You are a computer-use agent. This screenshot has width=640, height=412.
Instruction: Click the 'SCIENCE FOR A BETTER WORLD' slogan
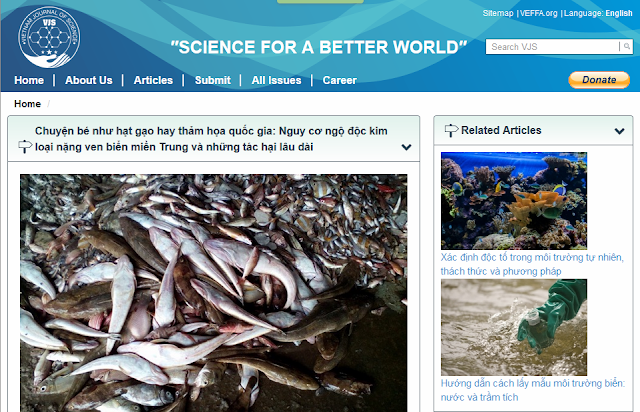pos(319,47)
